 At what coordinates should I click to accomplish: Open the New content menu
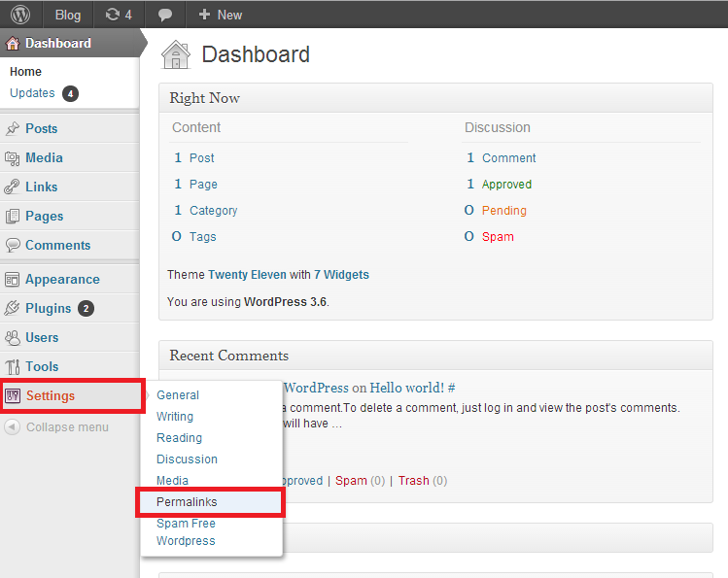[x=220, y=15]
